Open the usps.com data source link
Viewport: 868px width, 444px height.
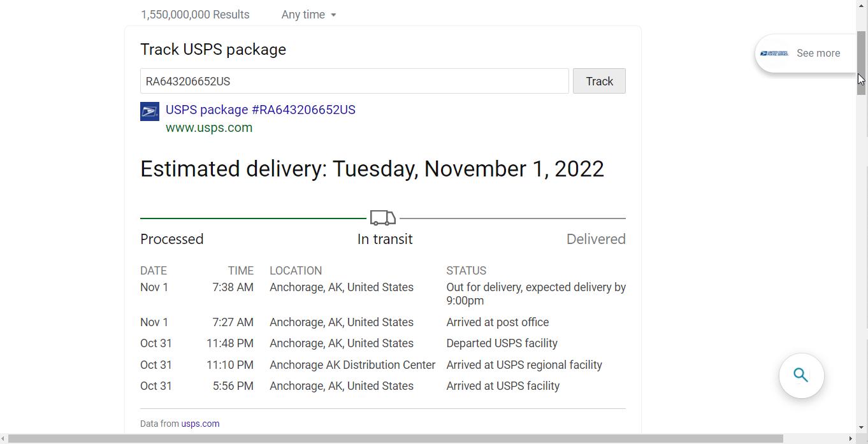click(200, 424)
